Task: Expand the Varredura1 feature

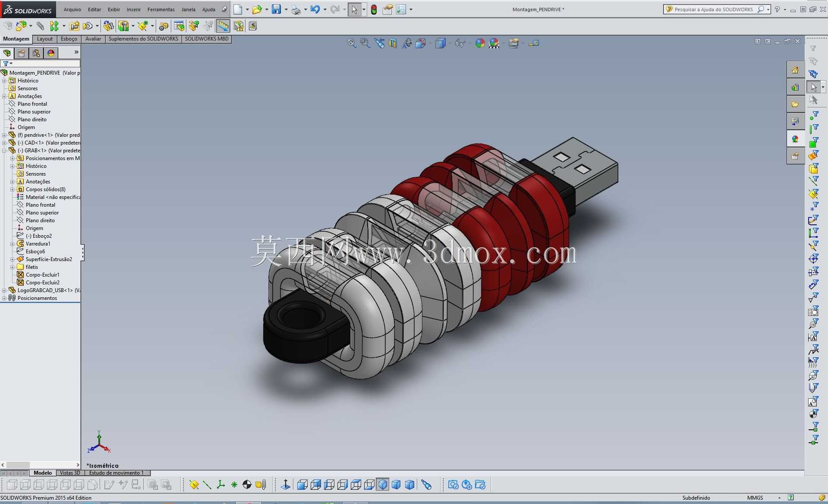Action: click(x=13, y=244)
